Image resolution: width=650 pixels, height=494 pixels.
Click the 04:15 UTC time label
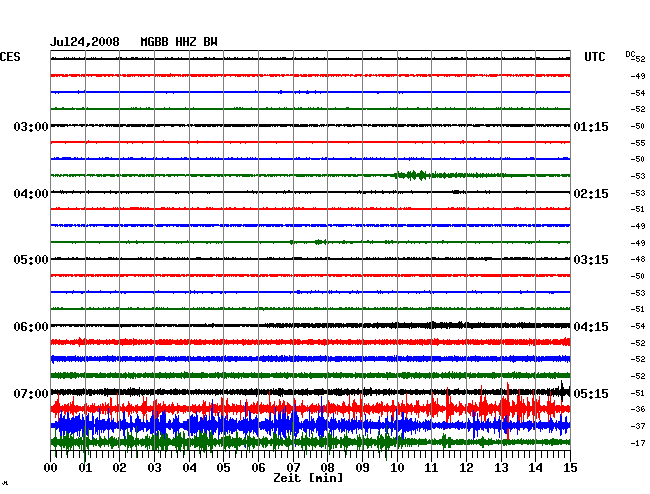click(x=591, y=327)
